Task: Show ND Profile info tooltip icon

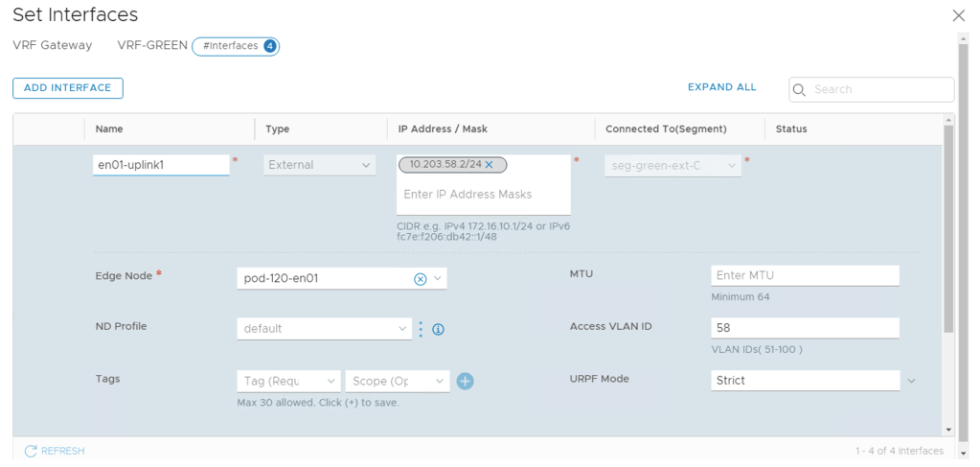Action: pos(438,329)
